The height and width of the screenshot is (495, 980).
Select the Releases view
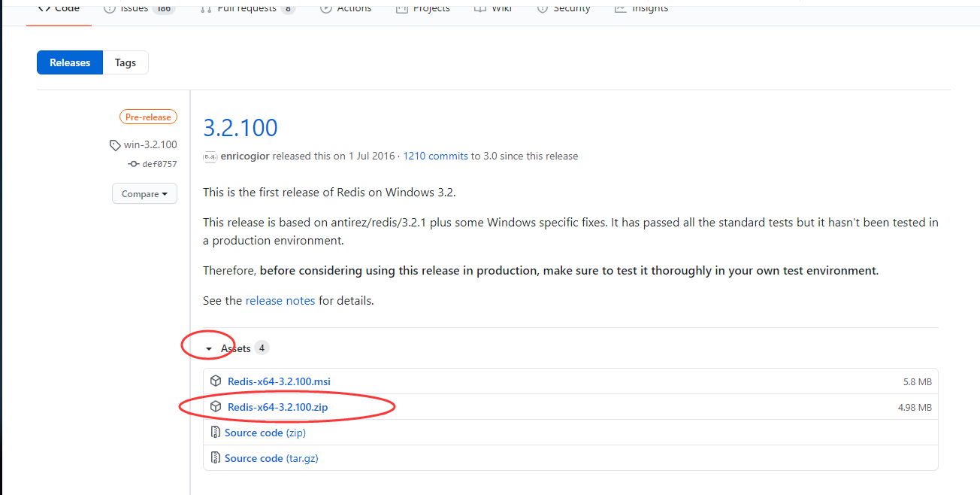(x=69, y=62)
